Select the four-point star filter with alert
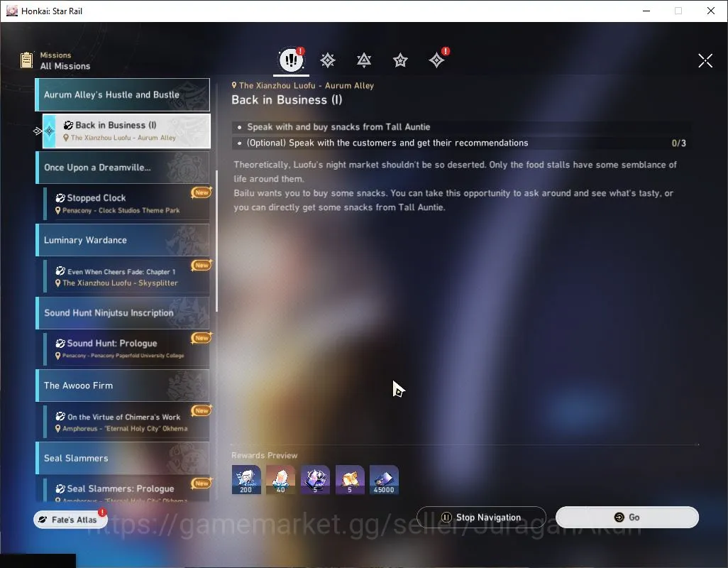The width and height of the screenshot is (728, 568). 437,60
